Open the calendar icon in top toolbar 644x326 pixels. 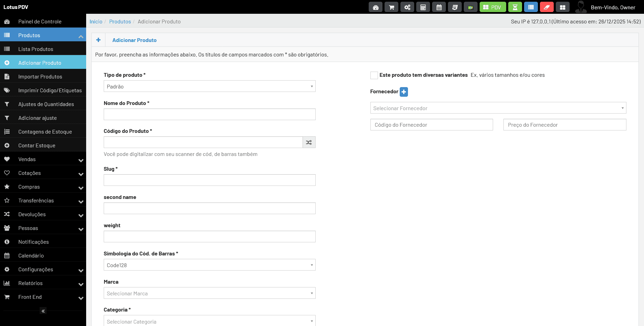439,7
